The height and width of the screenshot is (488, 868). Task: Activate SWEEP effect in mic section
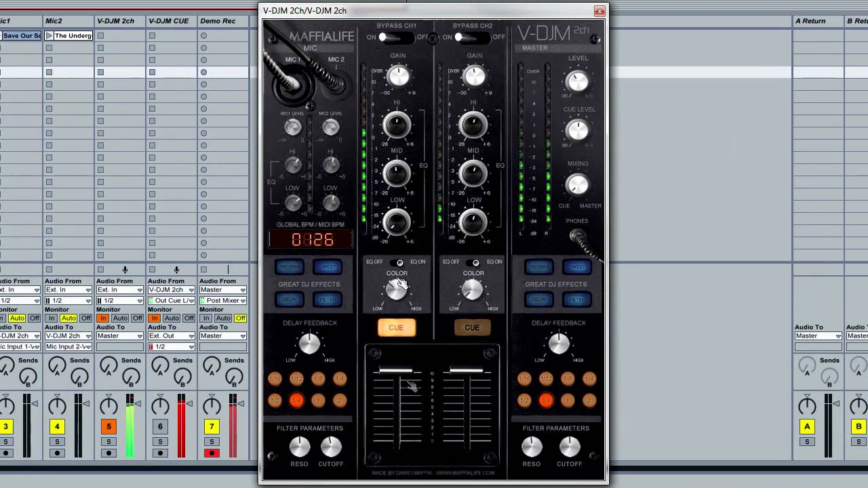pos(328,267)
